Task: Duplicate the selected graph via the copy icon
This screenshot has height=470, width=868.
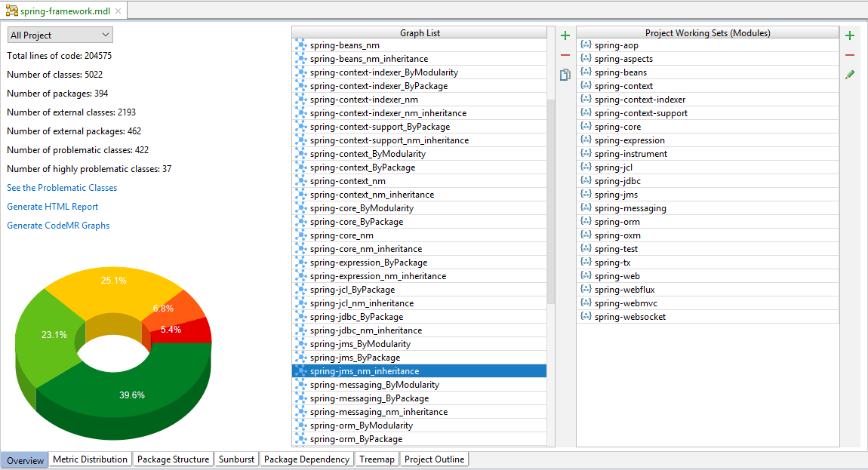Action: click(x=565, y=74)
